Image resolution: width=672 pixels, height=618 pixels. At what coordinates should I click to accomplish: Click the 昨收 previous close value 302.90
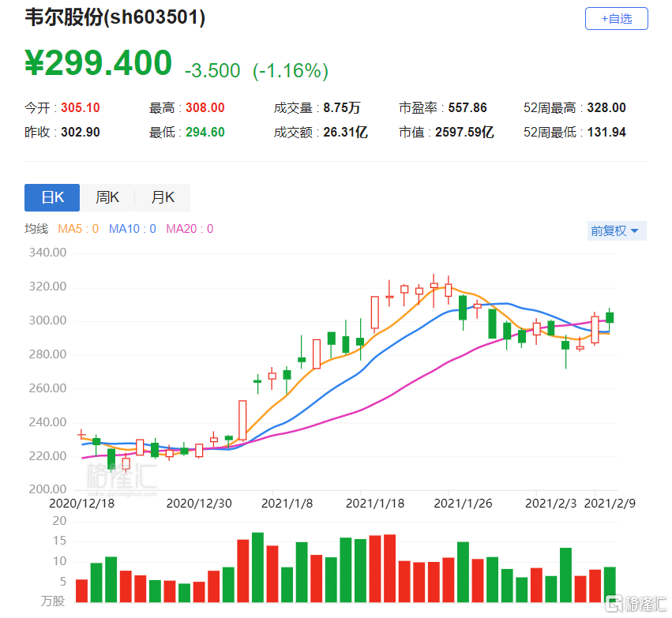[x=80, y=132]
